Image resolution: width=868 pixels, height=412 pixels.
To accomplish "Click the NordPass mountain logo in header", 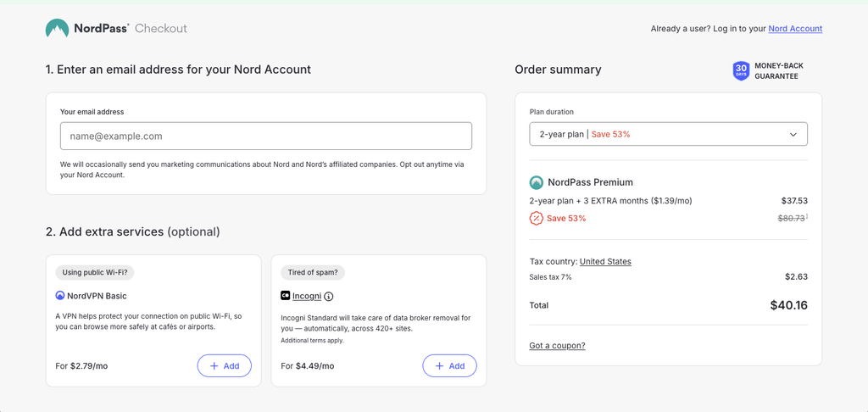I will (x=57, y=28).
